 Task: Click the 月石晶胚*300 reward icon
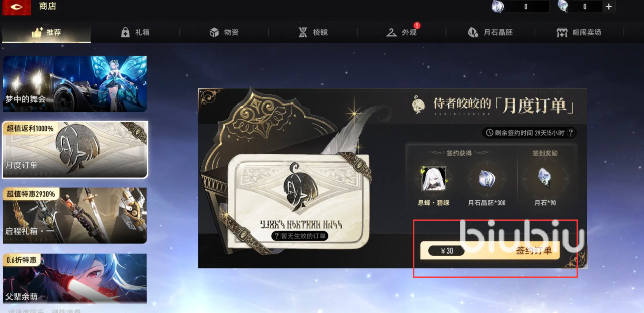(x=487, y=179)
